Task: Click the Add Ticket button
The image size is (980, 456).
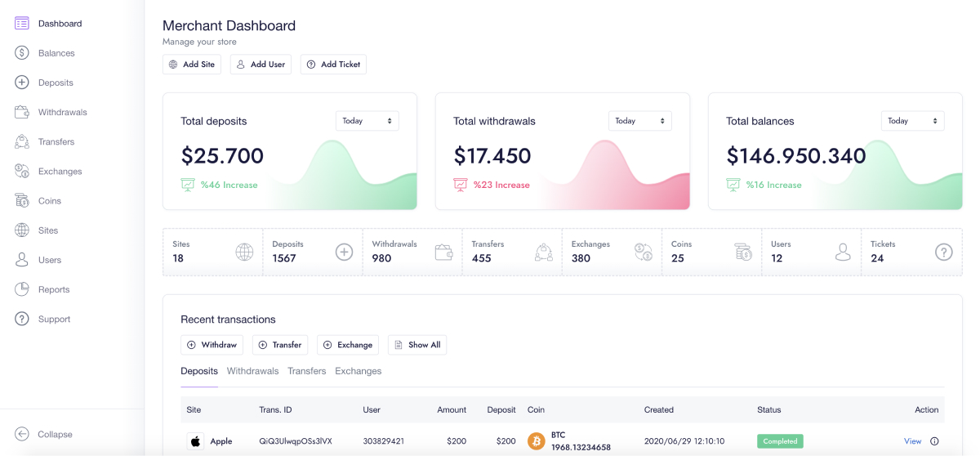Action: point(333,65)
